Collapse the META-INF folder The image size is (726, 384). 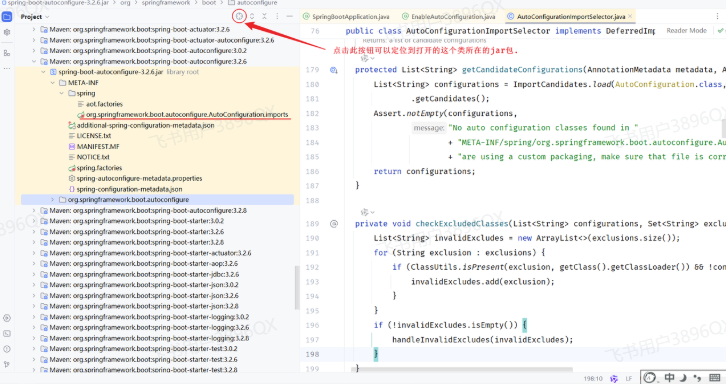coord(52,82)
